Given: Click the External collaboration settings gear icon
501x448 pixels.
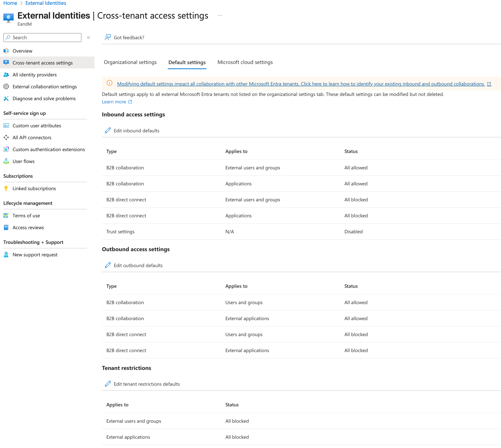Looking at the screenshot, I should pyautogui.click(x=6, y=86).
